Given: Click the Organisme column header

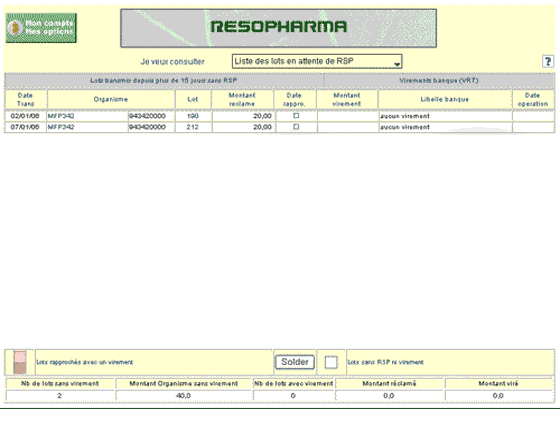Looking at the screenshot, I should point(111,99).
